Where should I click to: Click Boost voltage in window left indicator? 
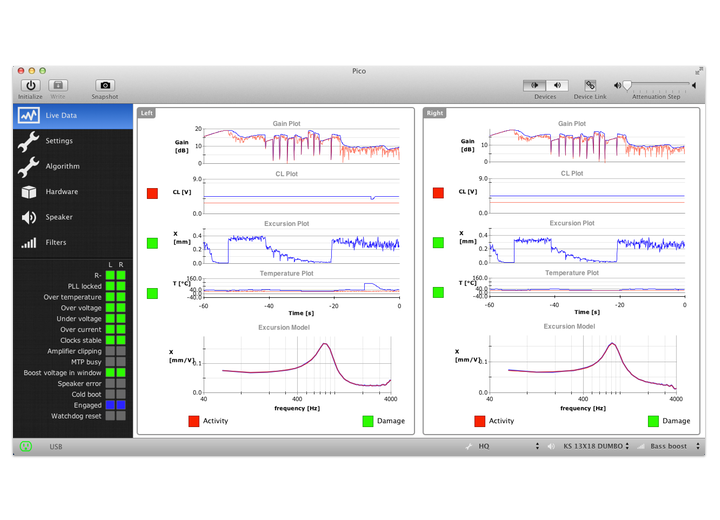(x=110, y=373)
